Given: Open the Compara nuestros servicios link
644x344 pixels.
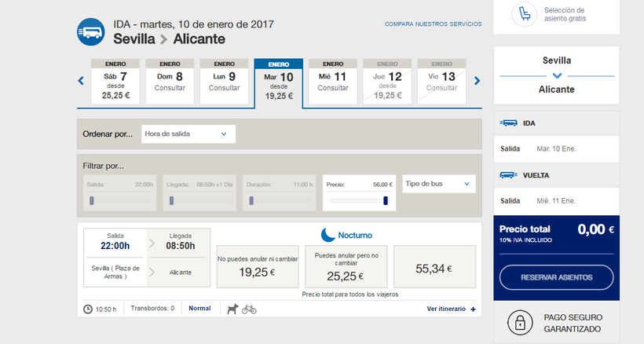Looking at the screenshot, I should click(433, 24).
